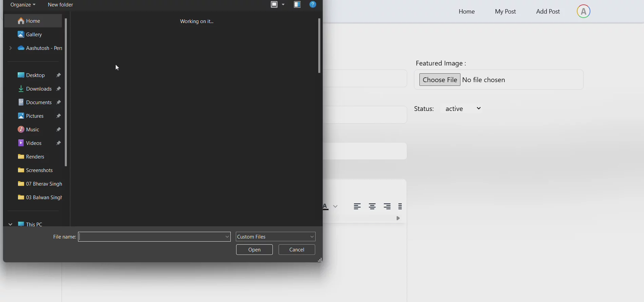Open the Organize menu
The width and height of the screenshot is (644, 302).
tap(23, 5)
